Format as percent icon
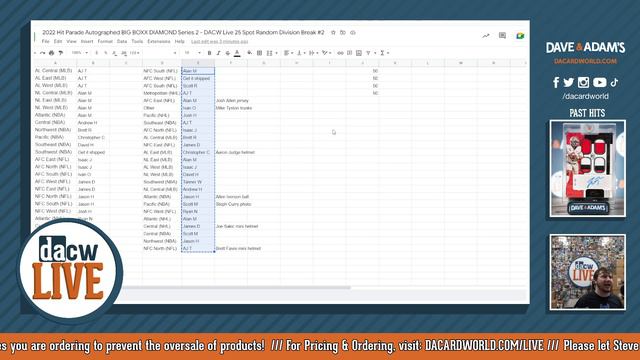The height and width of the screenshot is (360, 640). pyautogui.click(x=105, y=53)
